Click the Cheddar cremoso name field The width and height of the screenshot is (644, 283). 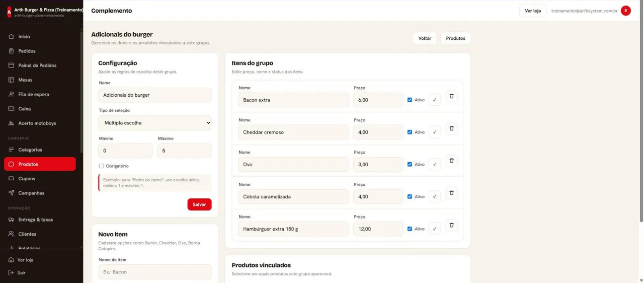click(294, 132)
